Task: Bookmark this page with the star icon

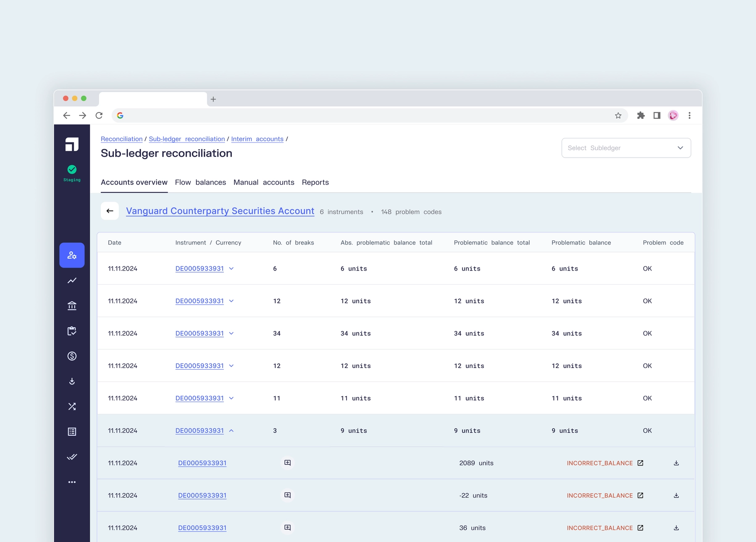Action: 618,116
